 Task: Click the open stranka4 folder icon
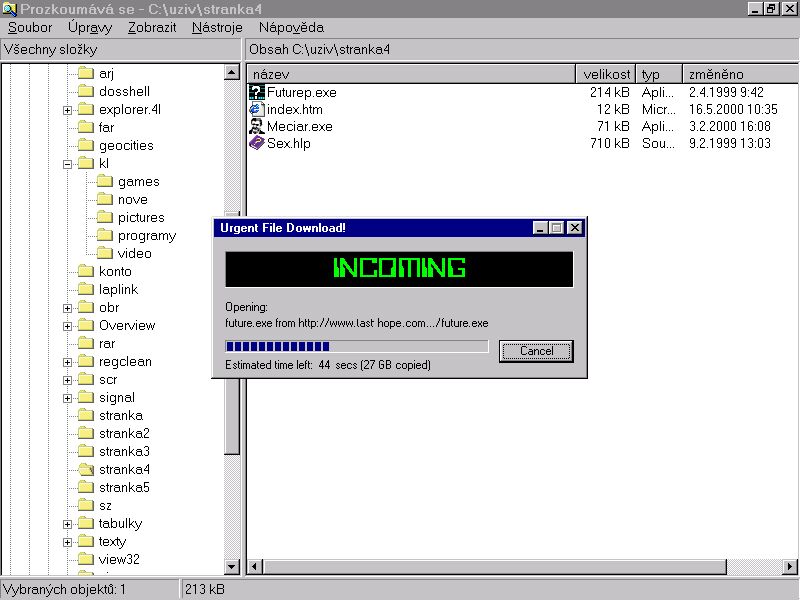85,469
